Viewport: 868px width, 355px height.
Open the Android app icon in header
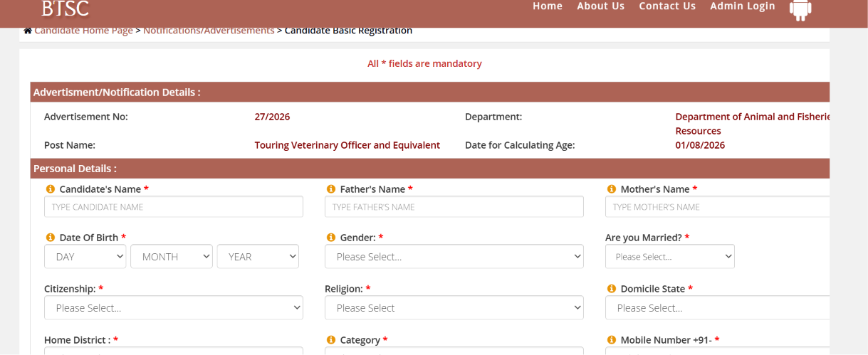(800, 9)
